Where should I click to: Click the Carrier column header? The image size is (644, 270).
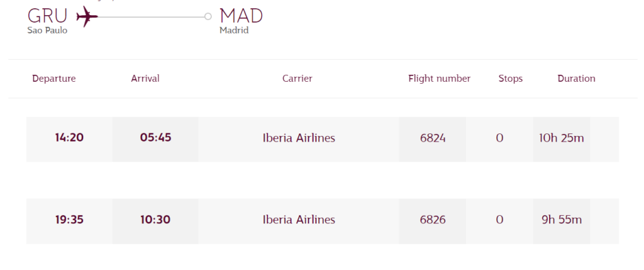297,79
